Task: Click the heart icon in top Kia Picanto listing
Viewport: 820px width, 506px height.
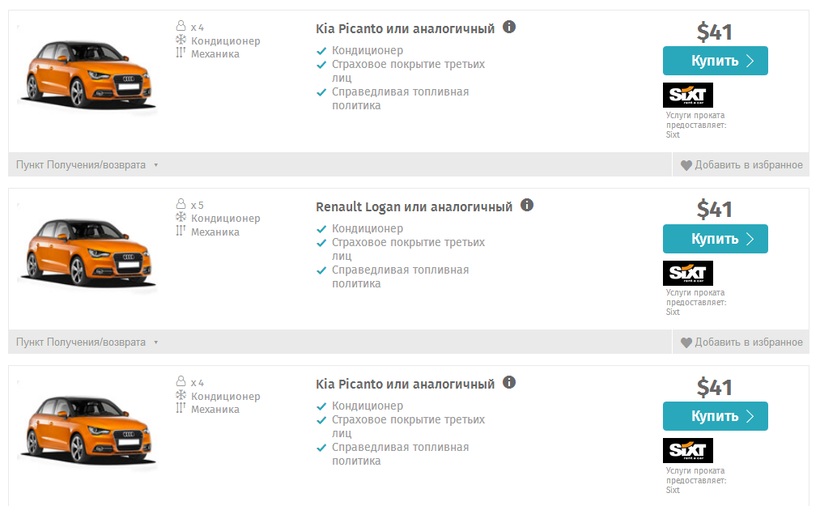Action: 686,165
